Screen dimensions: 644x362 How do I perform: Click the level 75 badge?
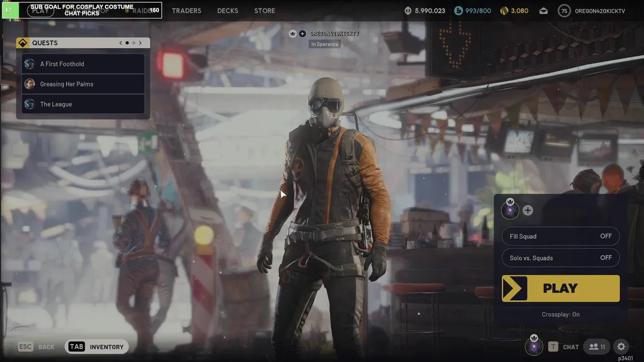pos(565,11)
